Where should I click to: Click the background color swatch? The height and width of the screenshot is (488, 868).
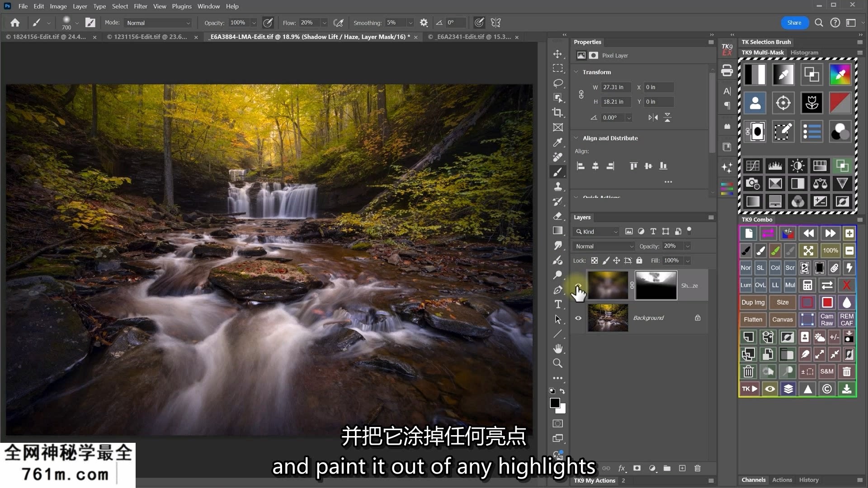click(562, 410)
